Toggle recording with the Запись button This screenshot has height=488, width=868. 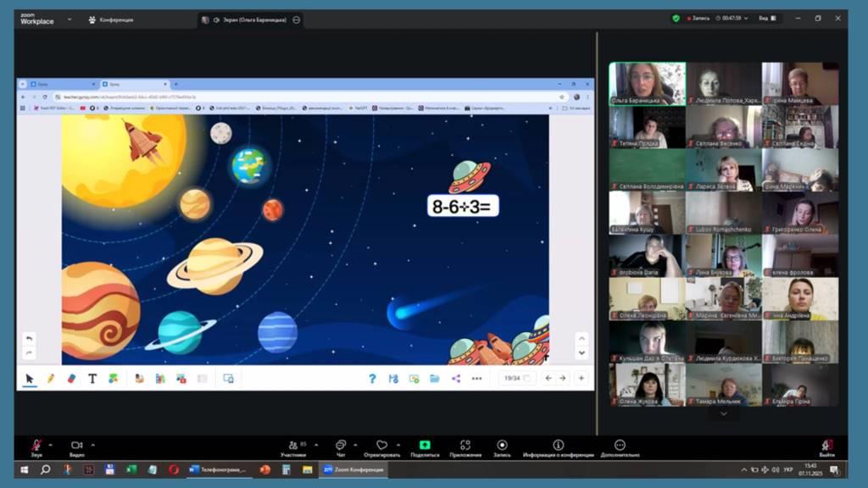point(502,446)
